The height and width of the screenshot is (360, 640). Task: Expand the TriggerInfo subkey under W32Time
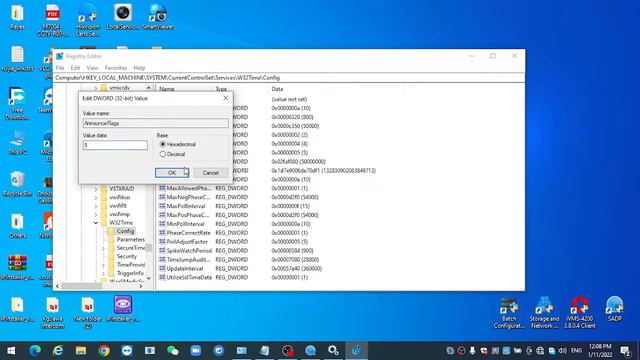103,273
